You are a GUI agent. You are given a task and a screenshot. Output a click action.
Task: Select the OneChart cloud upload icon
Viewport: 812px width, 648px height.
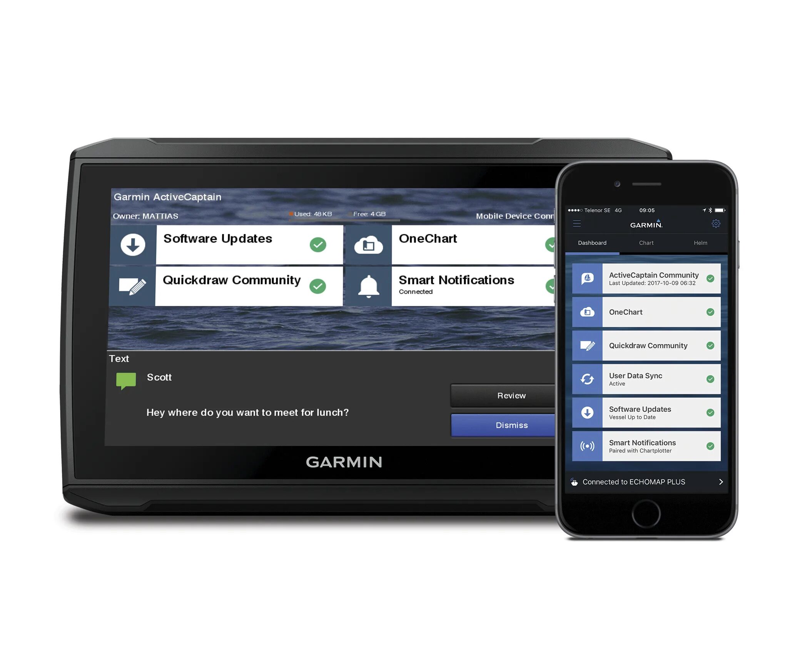pyautogui.click(x=368, y=246)
